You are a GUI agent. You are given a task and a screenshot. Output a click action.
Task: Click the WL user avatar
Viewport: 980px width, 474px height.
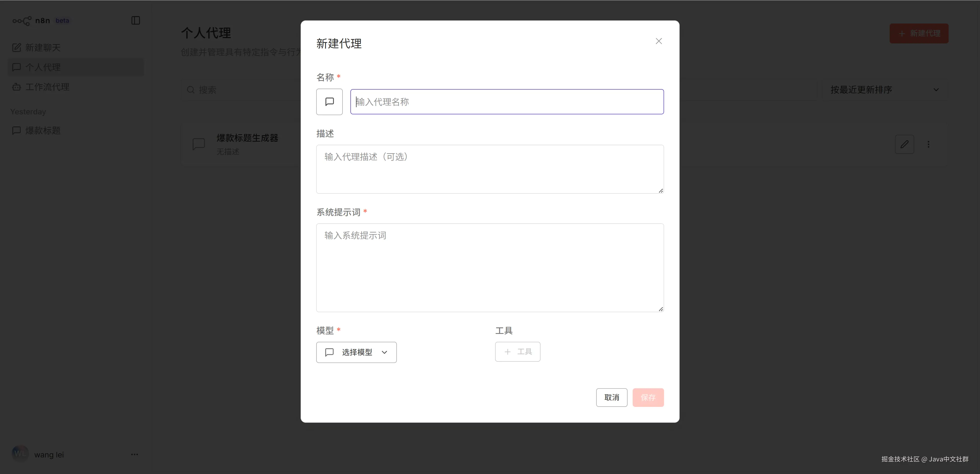[x=20, y=454]
